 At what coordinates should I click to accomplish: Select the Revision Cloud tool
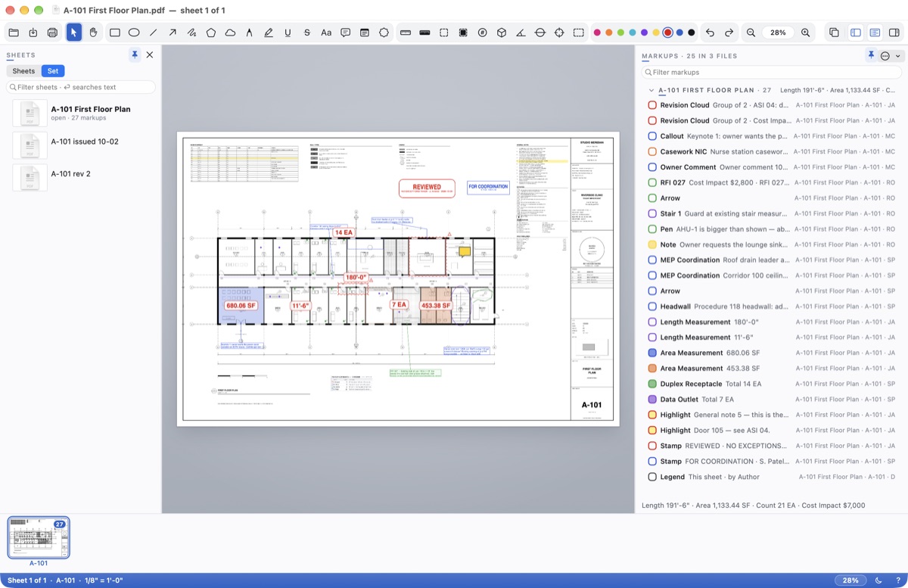tap(230, 33)
